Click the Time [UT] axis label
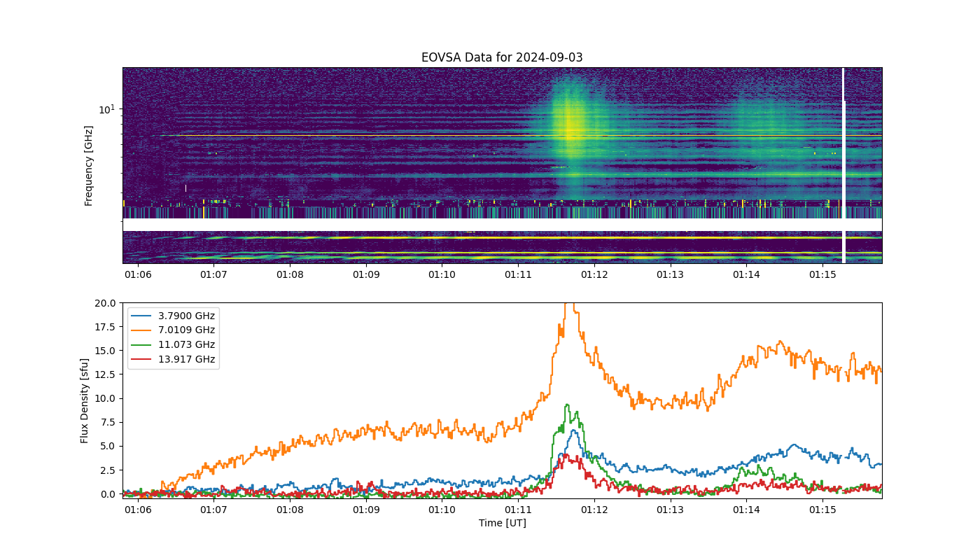980x560 pixels. coord(502,523)
